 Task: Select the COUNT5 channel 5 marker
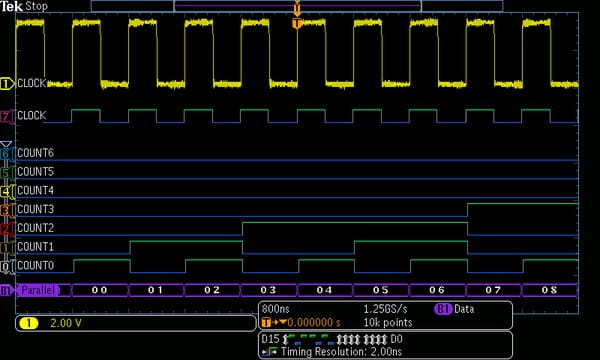coord(6,173)
